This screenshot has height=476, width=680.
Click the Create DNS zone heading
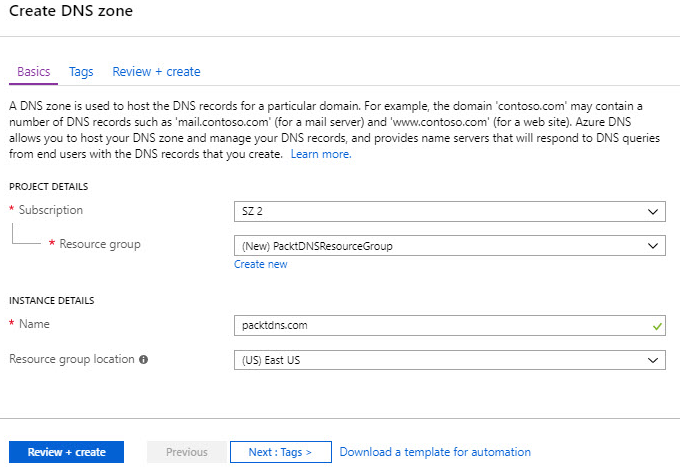(x=71, y=11)
